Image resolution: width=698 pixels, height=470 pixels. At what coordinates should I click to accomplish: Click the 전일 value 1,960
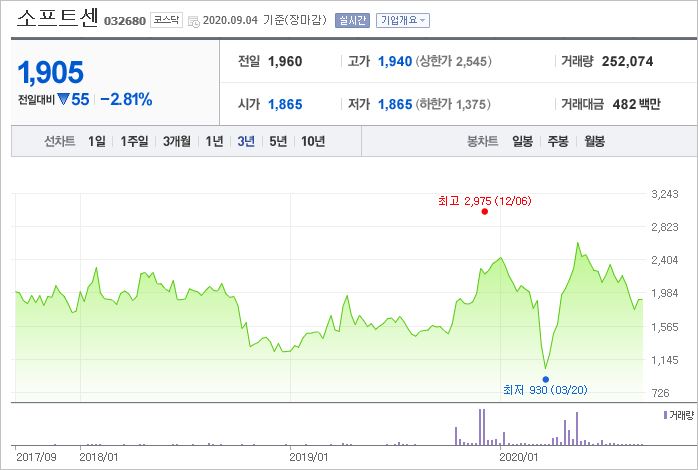point(285,61)
